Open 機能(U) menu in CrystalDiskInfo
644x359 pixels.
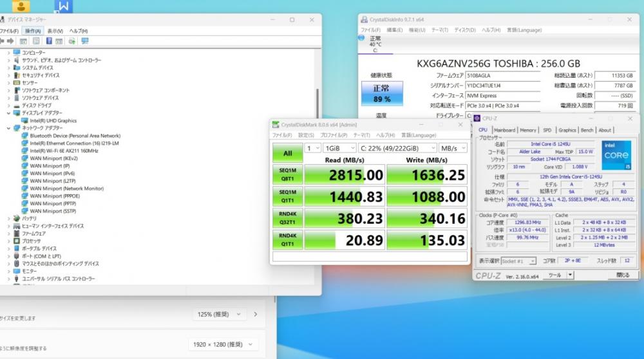point(417,30)
